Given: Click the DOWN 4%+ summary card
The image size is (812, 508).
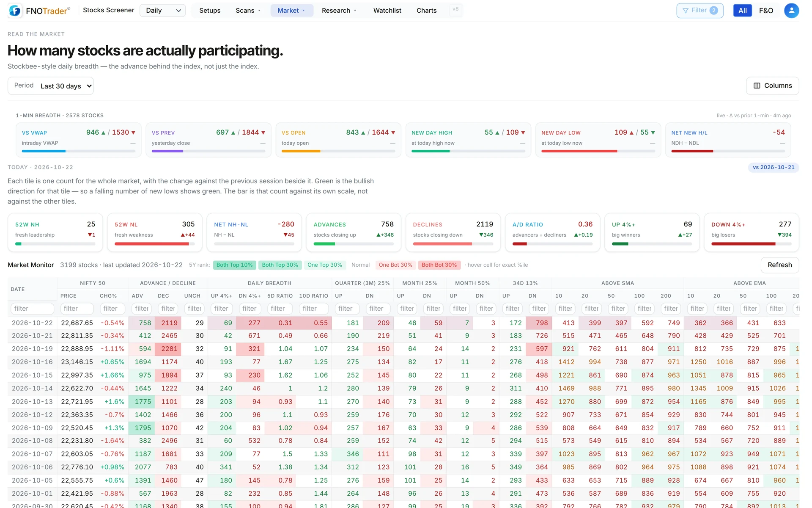Looking at the screenshot, I should [x=752, y=232].
